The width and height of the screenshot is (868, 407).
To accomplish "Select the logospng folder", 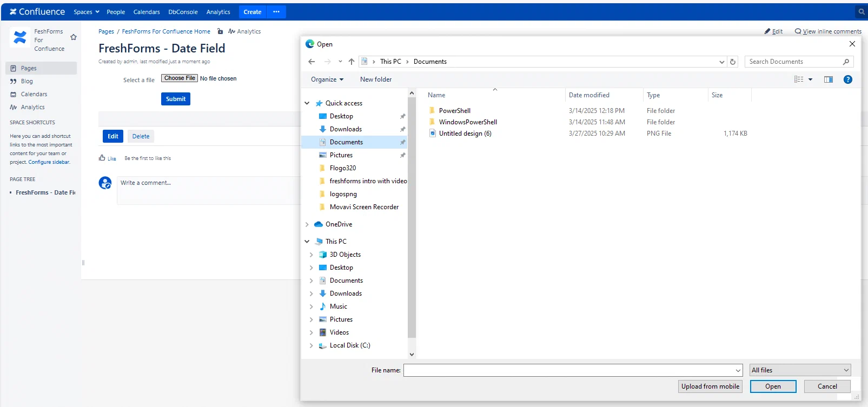I will tap(343, 194).
